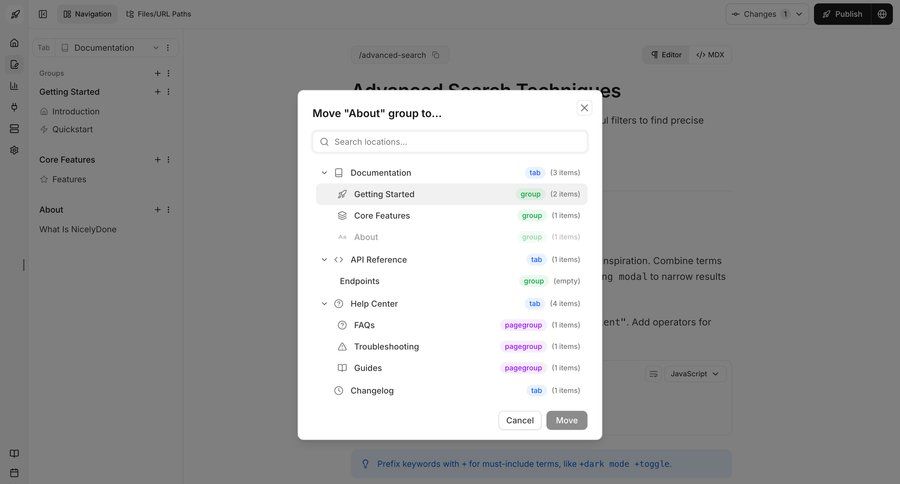Screen dimensions: 900x484
Task: Close the Move group dialog
Action: [x=584, y=108]
